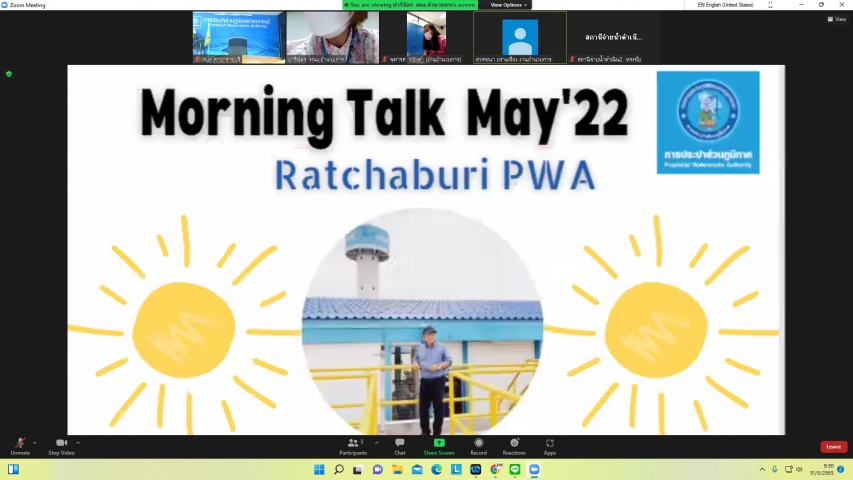This screenshot has height=480, width=853.
Task: Open Windows Widgets panel
Action: click(14, 469)
